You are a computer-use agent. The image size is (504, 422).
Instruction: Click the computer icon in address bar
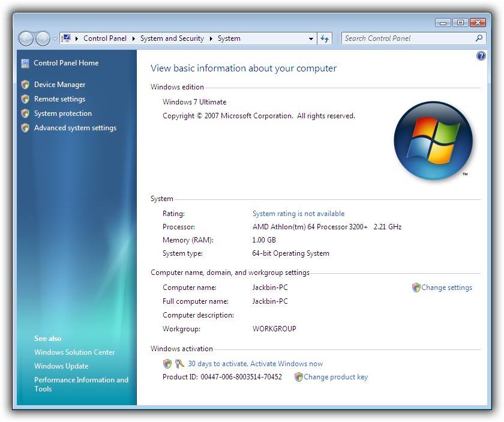tap(66, 38)
